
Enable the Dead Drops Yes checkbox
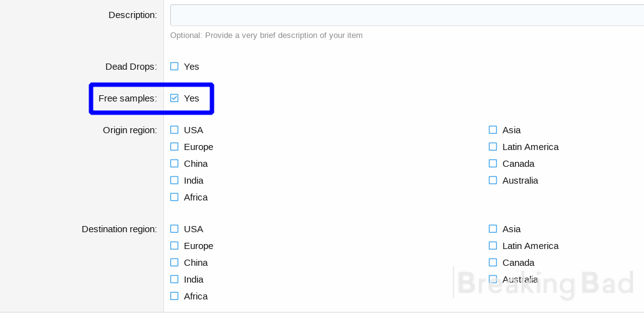175,67
